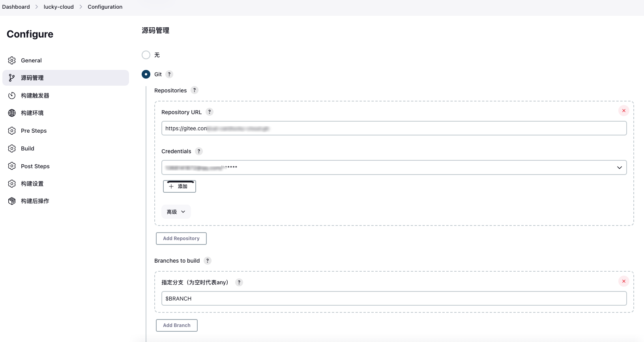Click the 源码管理 branch icon in sidebar
The height and width of the screenshot is (342, 644).
point(12,78)
